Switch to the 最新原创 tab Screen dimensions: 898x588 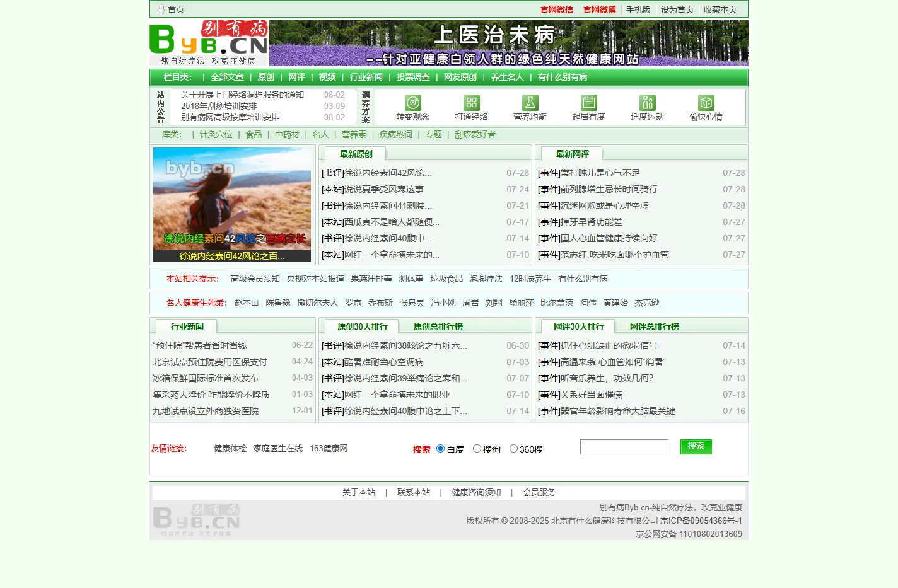tap(356, 154)
